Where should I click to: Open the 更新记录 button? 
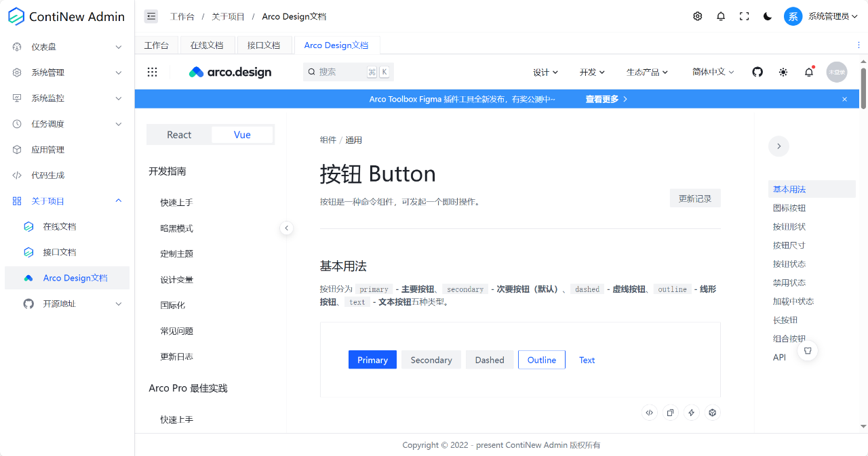coord(695,199)
